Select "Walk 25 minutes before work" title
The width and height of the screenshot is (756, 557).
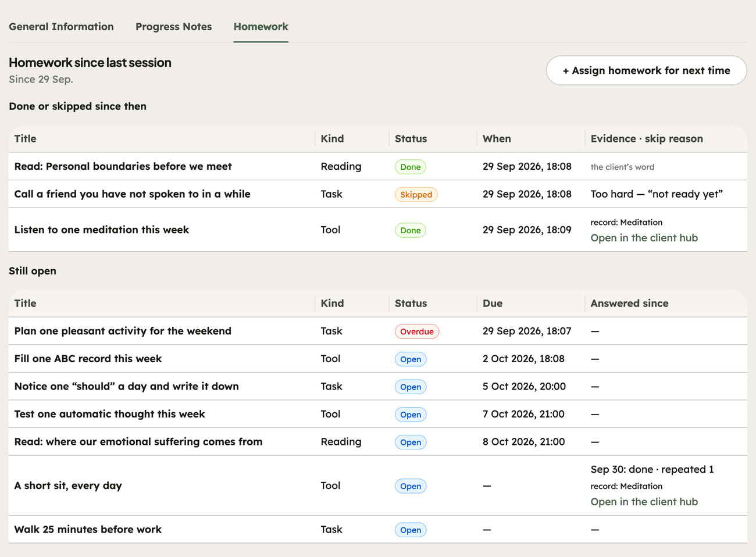88,530
